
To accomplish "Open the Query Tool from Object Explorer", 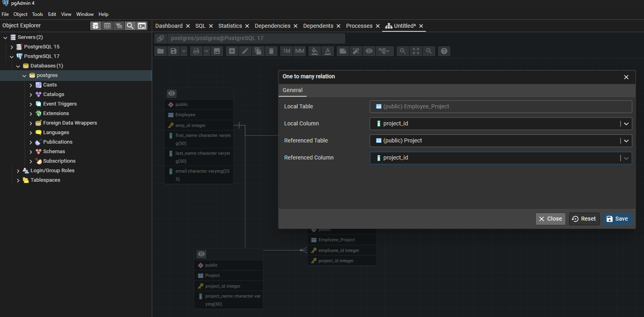I will (x=95, y=26).
